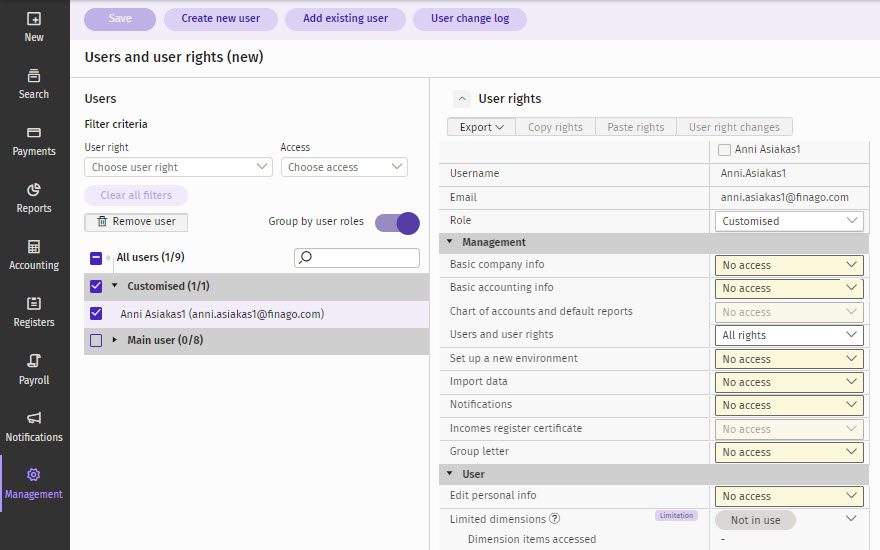Image resolution: width=880 pixels, height=550 pixels.
Task: Open the Export menu
Action: tap(481, 127)
